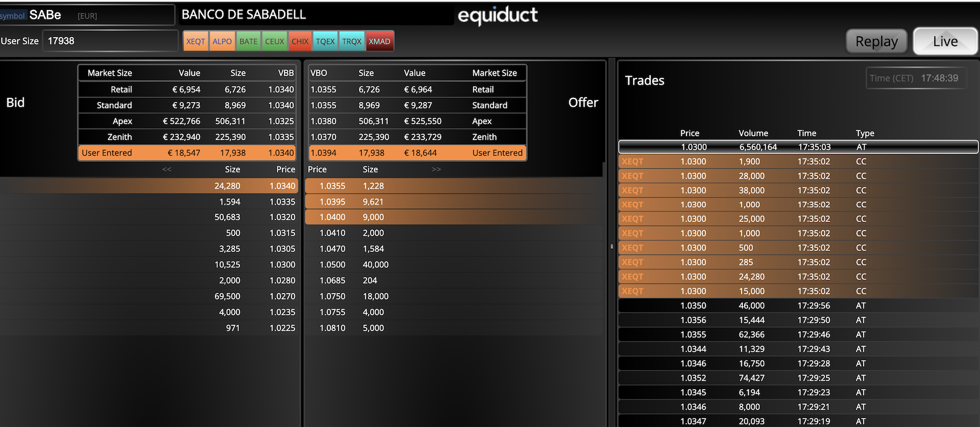This screenshot has height=427, width=980.
Task: Select the bid order with size 10,525
Action: click(149, 265)
